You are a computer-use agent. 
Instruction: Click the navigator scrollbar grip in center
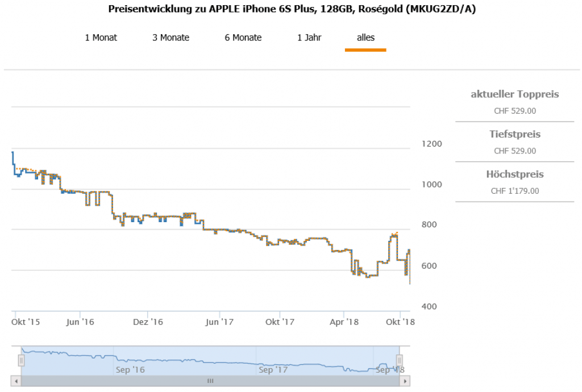[x=210, y=381]
